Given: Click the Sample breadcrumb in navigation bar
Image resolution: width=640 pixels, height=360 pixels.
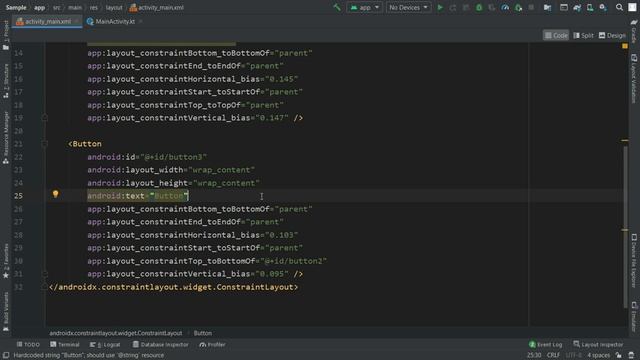Looking at the screenshot, I should (16, 7).
